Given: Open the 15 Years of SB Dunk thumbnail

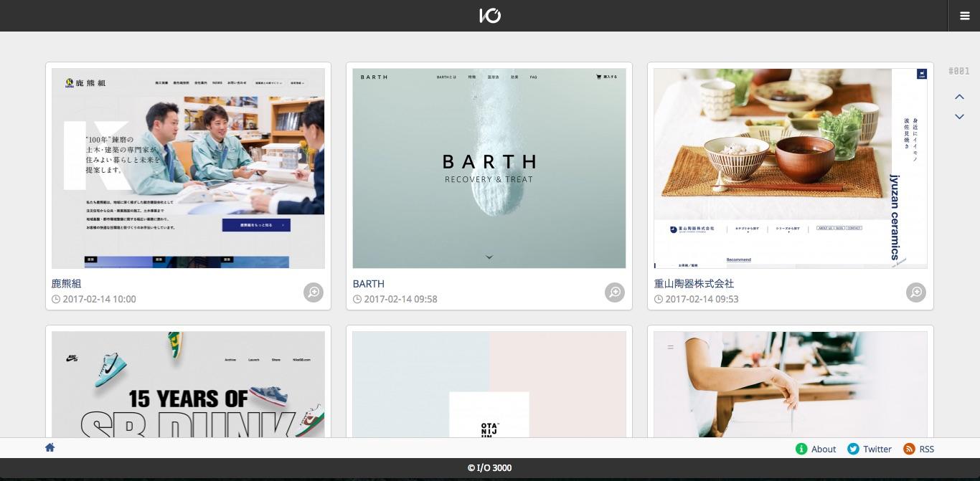Looking at the screenshot, I should pos(188,384).
